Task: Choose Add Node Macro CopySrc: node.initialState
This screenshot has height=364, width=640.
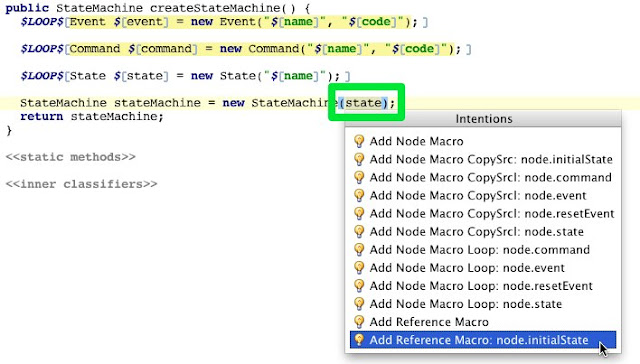Action: coord(483,159)
